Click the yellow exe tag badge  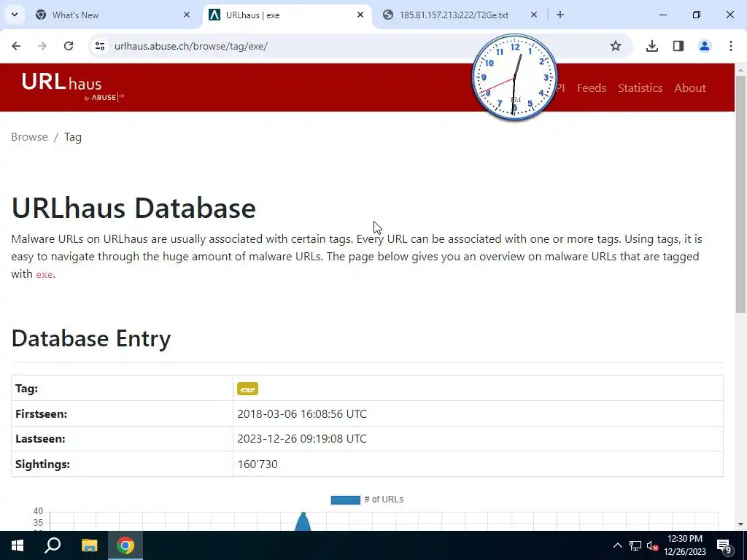point(247,389)
